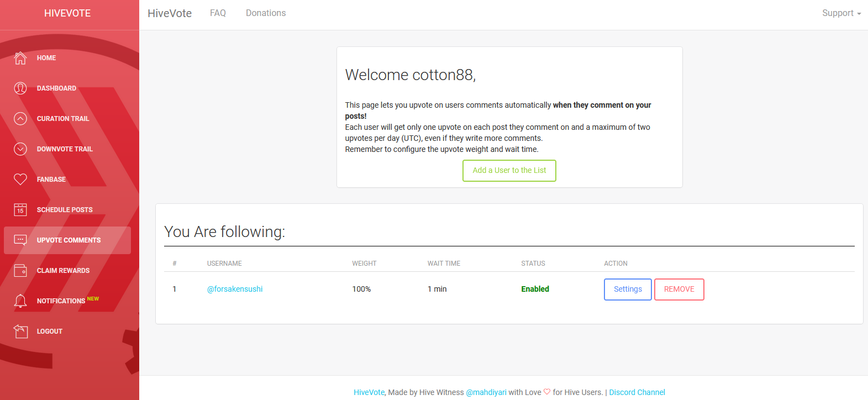The image size is (868, 400).
Task: Click the Logout exit icon
Action: coord(20,331)
